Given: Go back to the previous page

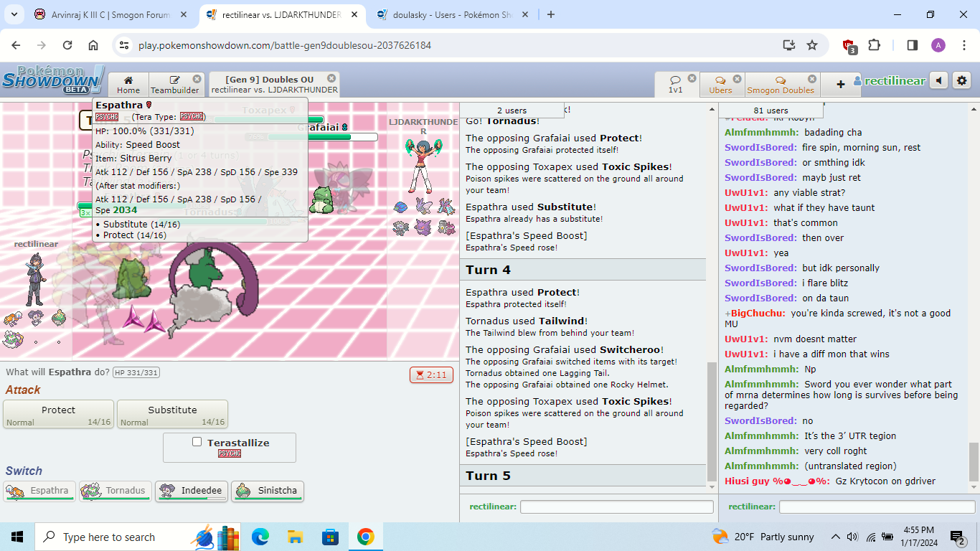Looking at the screenshot, I should (16, 45).
